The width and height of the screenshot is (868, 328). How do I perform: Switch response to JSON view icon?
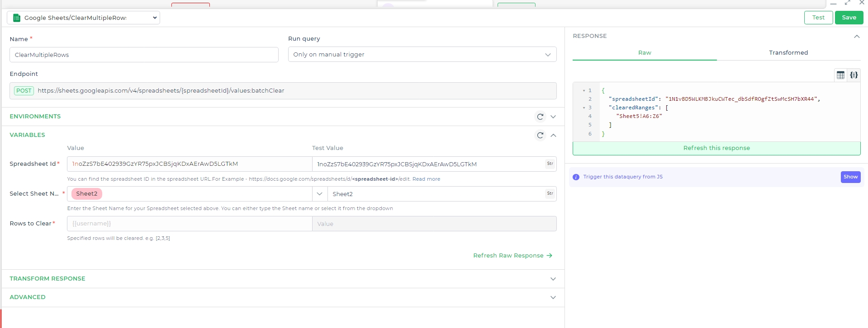click(x=854, y=75)
